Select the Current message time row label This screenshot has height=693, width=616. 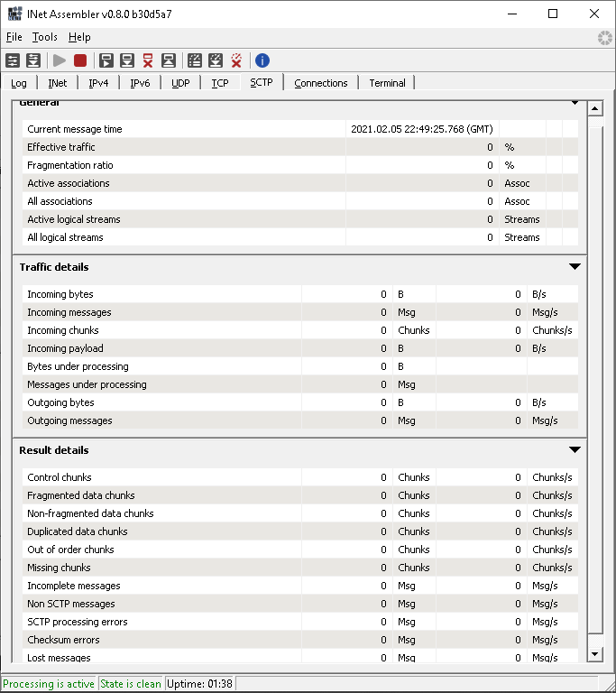[74, 129]
